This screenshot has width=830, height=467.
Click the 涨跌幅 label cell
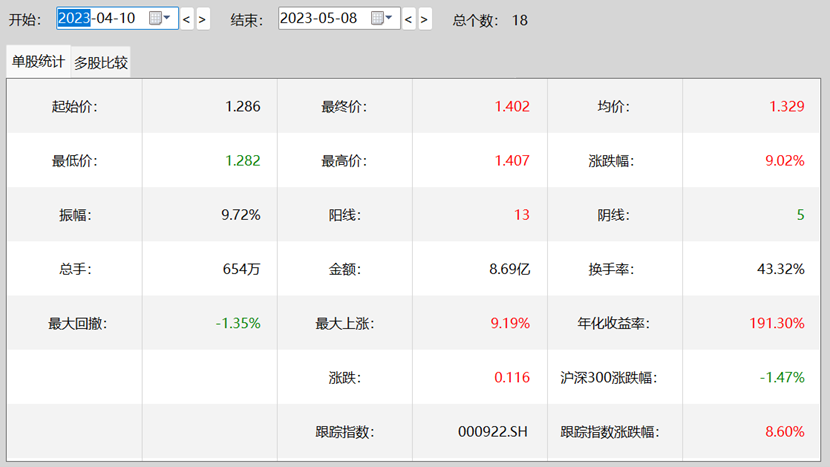click(615, 160)
